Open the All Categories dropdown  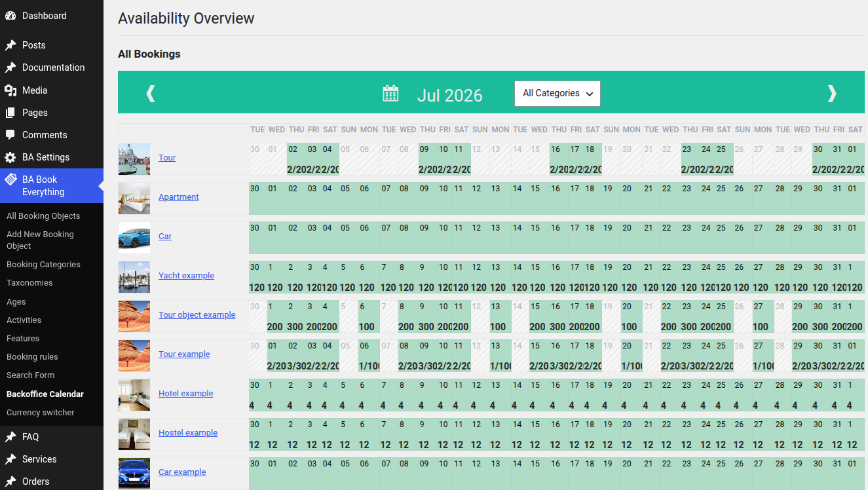[557, 94]
